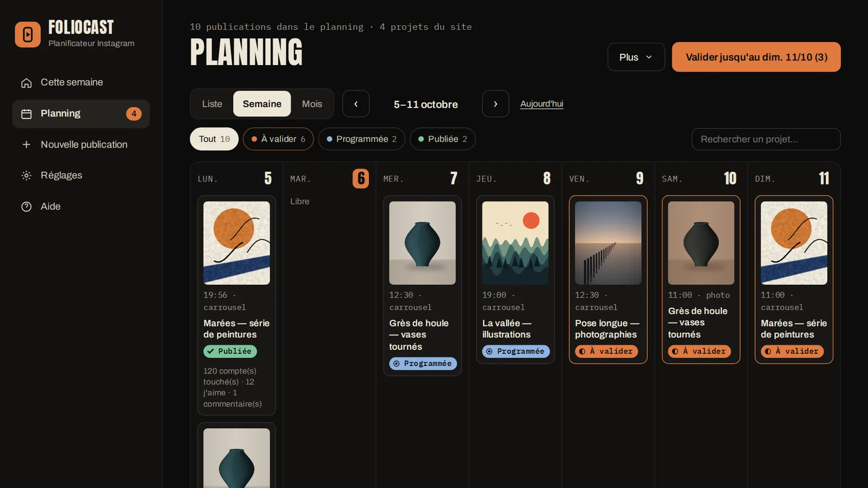Go to the next week arrow
This screenshot has width=868, height=488.
point(495,104)
